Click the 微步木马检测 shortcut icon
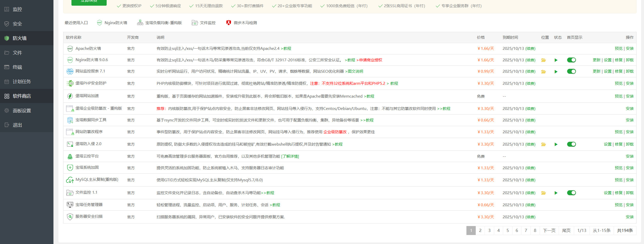The height and width of the screenshot is (244, 644). coord(228,23)
